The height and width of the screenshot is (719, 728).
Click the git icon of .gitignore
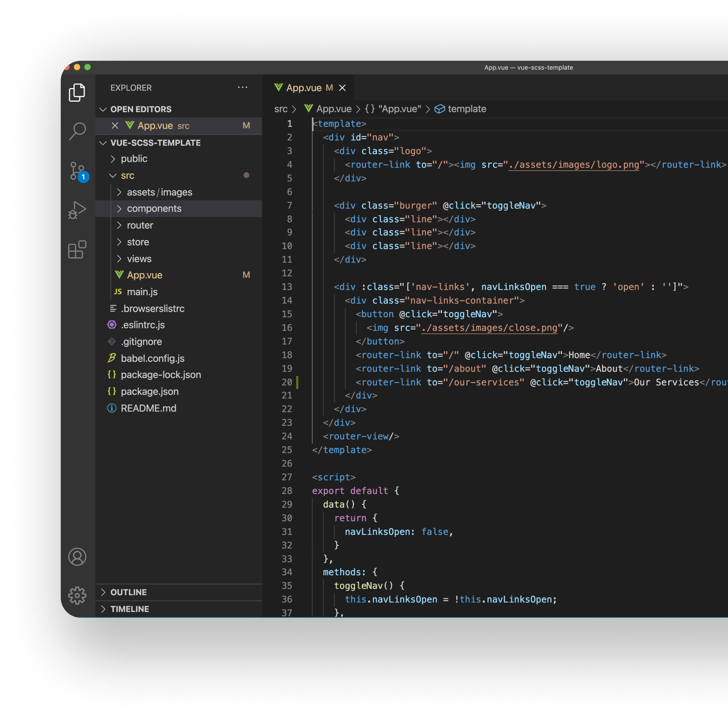112,341
